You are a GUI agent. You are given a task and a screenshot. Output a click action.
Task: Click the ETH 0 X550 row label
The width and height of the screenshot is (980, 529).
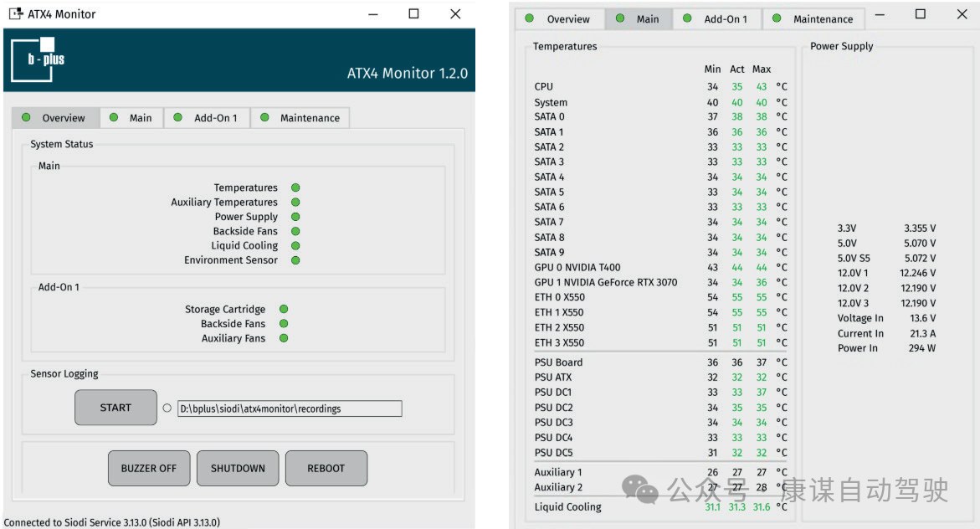tap(559, 297)
